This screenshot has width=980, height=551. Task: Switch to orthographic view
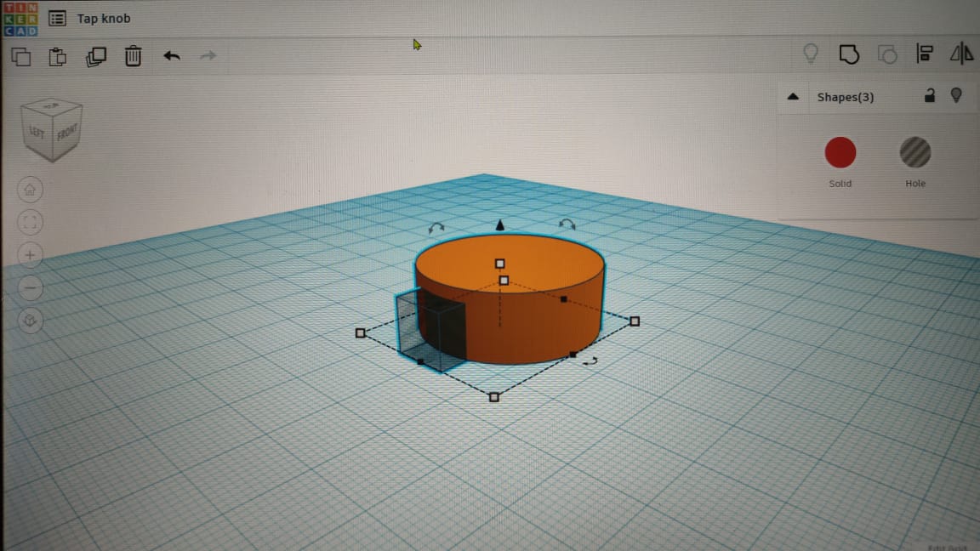coord(30,321)
